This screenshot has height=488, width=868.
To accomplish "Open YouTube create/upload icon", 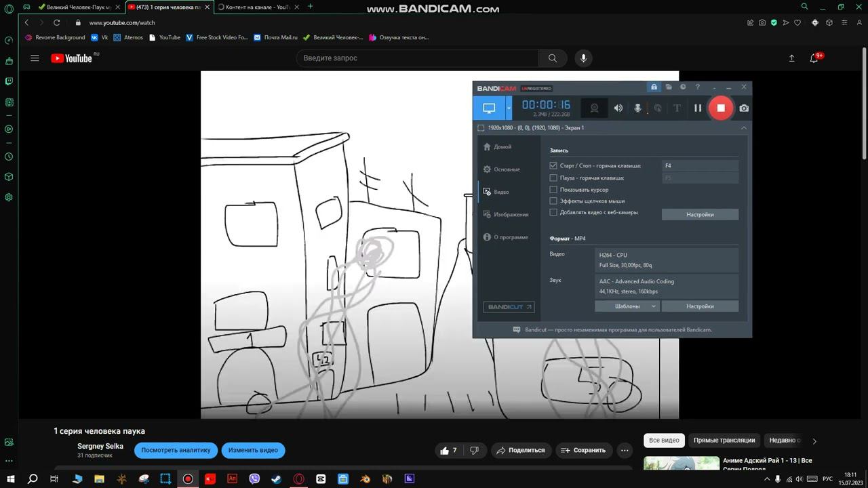I will tap(791, 58).
